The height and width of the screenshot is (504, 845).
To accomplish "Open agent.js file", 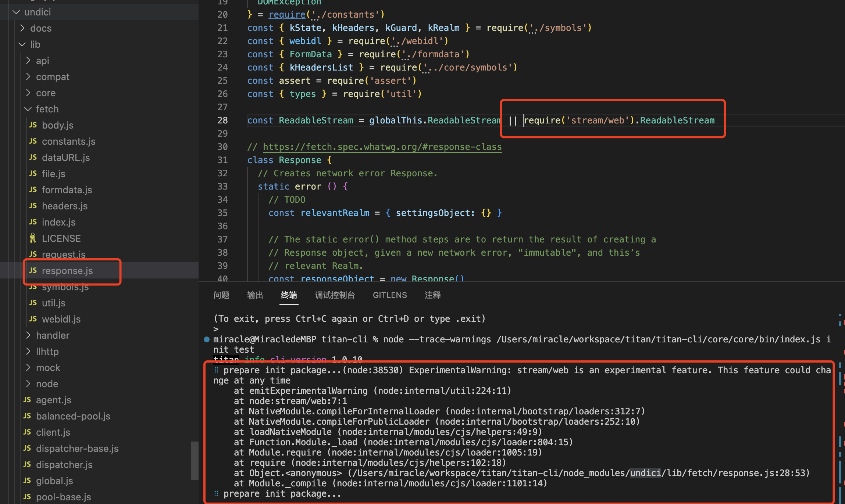I will point(53,400).
